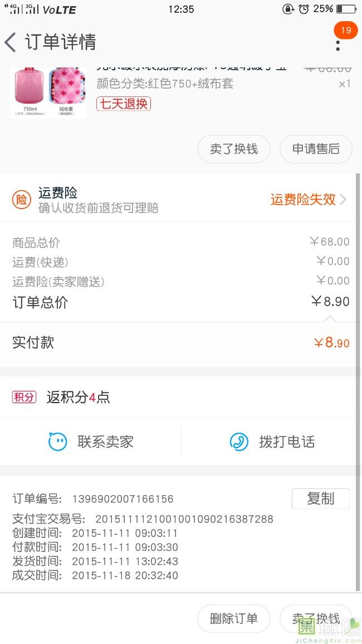Tap the alarm clock status icon
The image size is (362, 644).
pos(304,9)
